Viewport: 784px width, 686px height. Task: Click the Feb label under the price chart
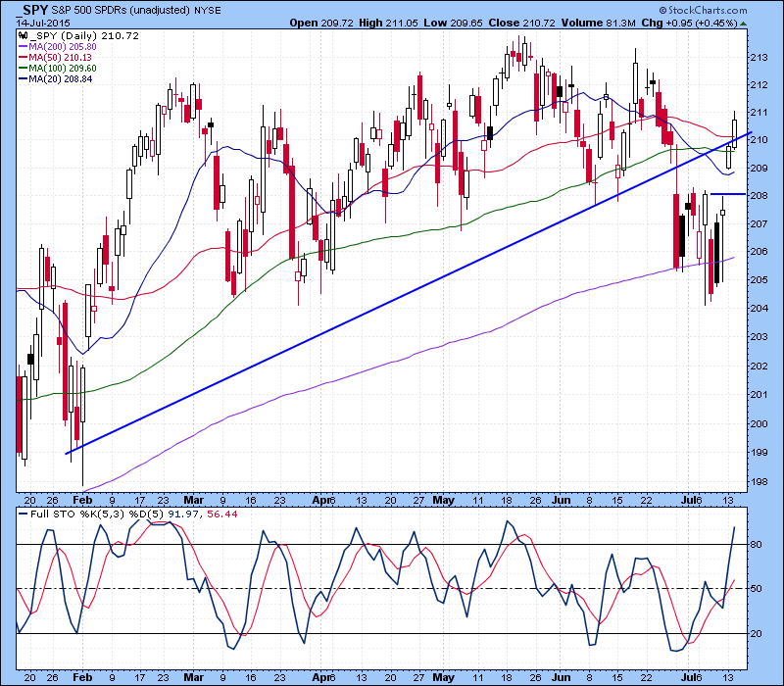[82, 500]
